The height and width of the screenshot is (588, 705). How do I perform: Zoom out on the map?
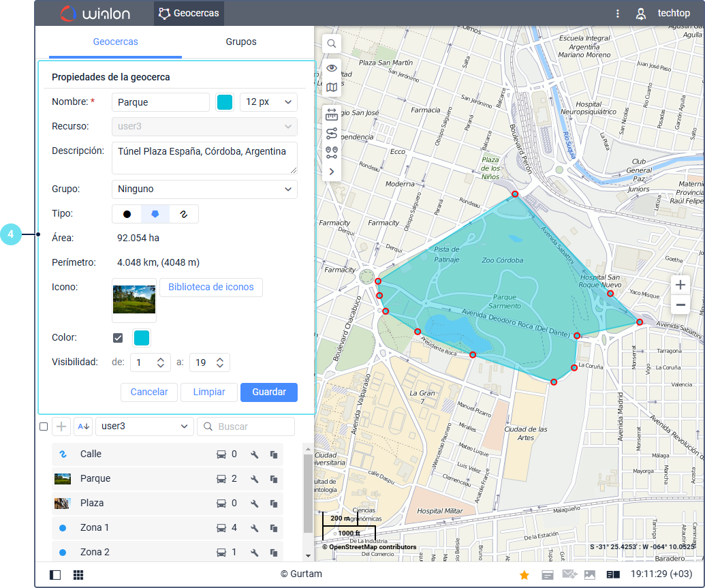coord(680,305)
